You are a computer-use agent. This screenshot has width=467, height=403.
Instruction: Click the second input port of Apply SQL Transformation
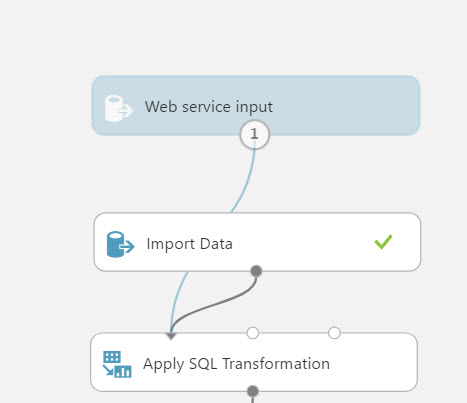(x=253, y=333)
